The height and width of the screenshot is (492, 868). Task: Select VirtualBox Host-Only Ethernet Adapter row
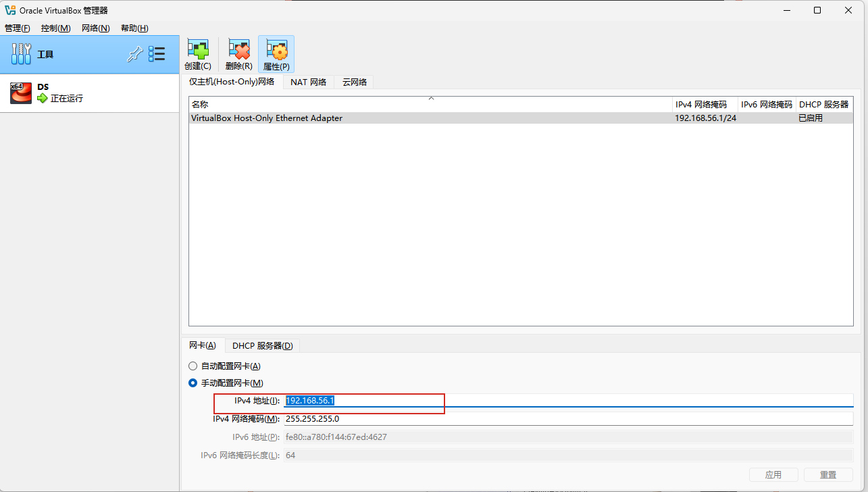tap(521, 118)
